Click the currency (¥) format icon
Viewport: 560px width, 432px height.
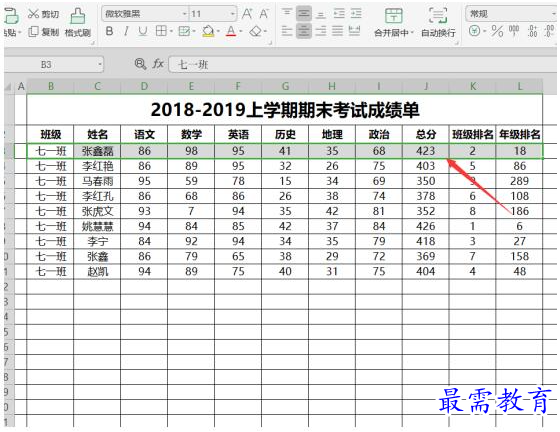point(474,31)
